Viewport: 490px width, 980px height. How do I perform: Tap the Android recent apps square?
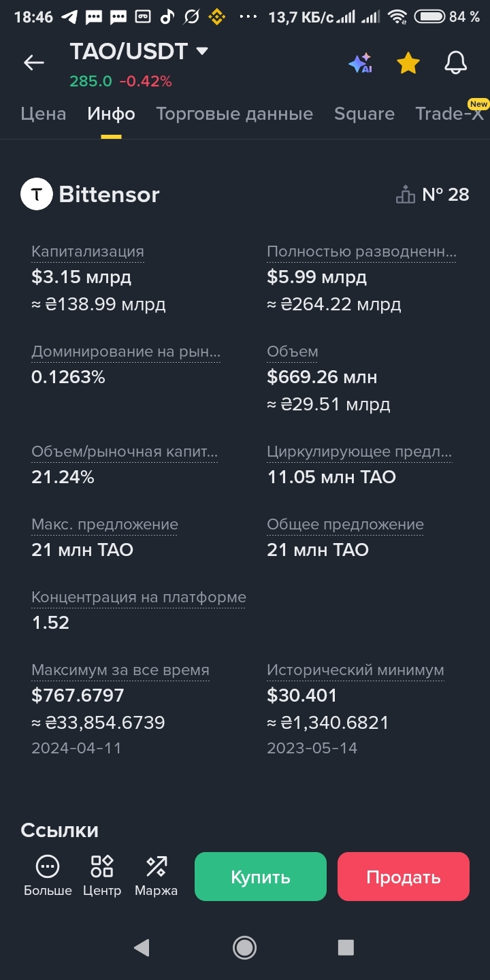coord(346,947)
